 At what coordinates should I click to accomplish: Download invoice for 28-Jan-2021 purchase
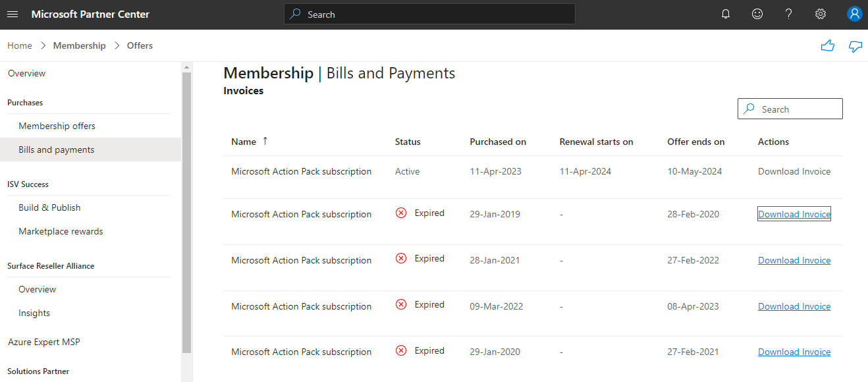click(794, 260)
